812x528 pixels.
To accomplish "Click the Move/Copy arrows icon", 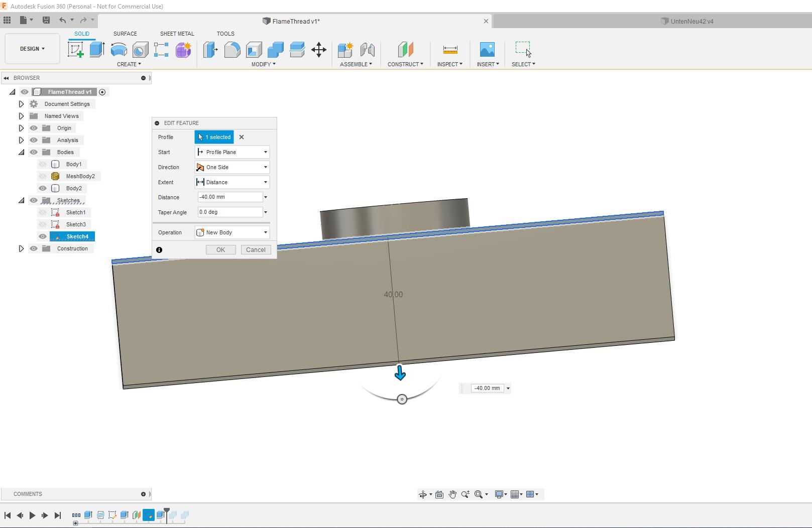I will tap(319, 50).
